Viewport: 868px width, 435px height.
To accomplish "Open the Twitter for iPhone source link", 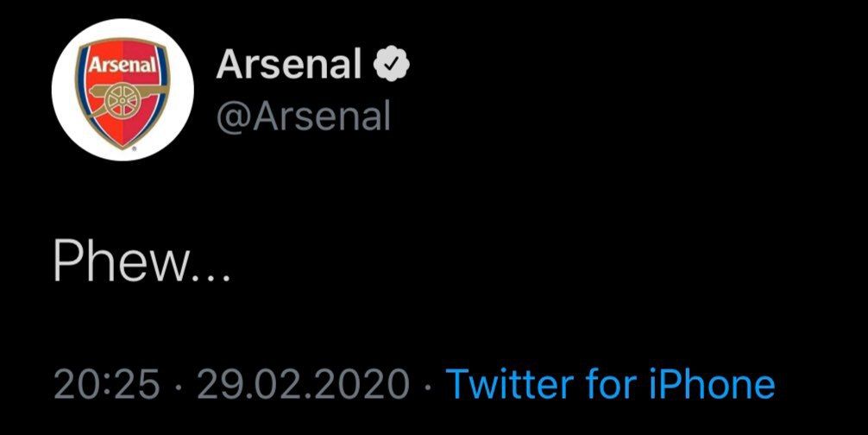I will click(x=611, y=385).
